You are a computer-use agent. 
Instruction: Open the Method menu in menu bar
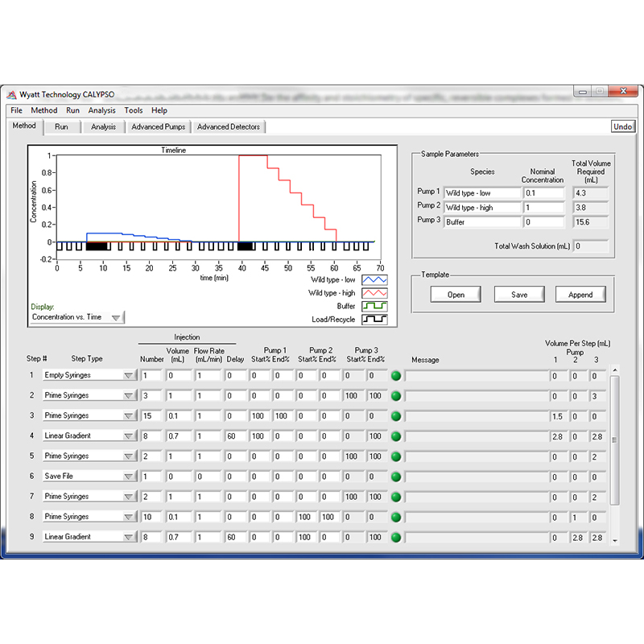(44, 110)
